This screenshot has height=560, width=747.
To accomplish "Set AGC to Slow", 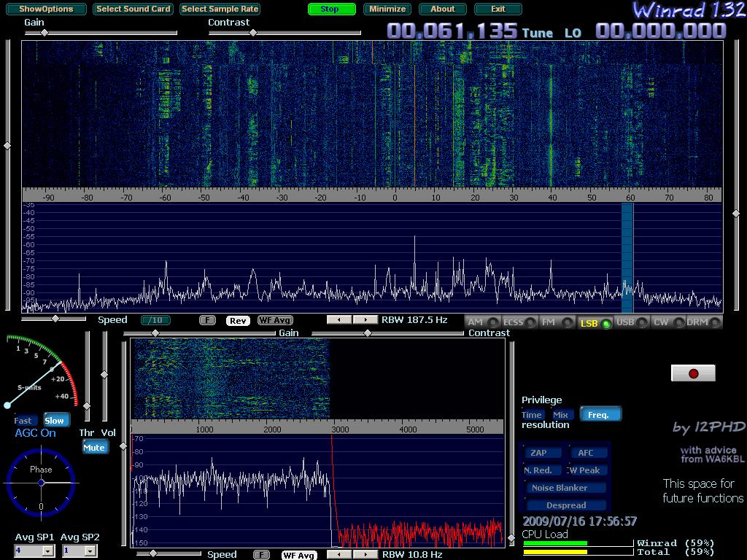I will point(55,421).
